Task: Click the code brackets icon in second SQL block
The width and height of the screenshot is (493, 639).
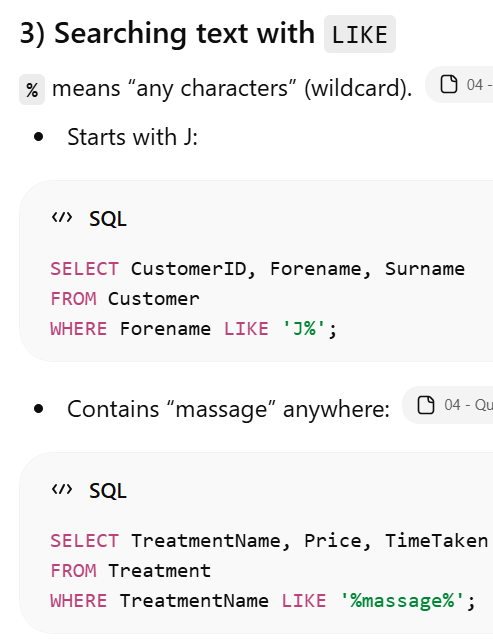Action: pos(62,489)
